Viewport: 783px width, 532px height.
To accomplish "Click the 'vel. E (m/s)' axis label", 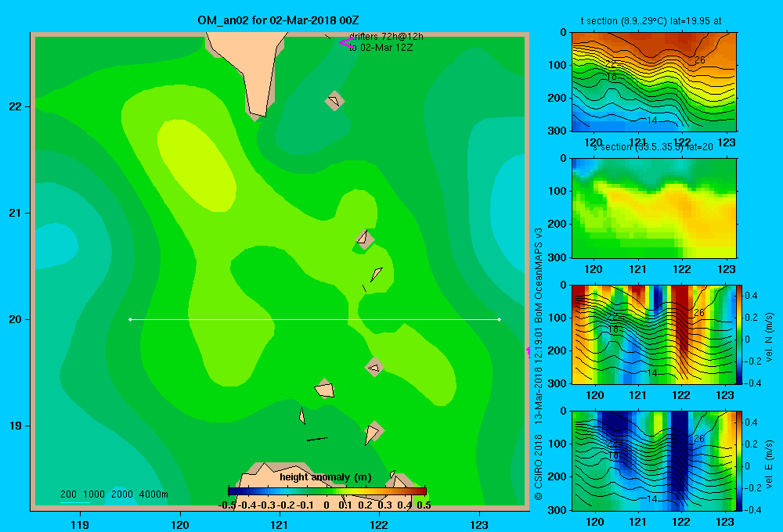I will point(769,464).
